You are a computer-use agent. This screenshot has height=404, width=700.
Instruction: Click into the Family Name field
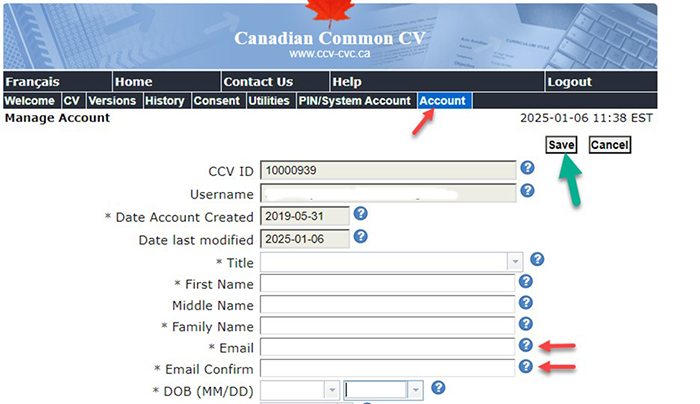click(x=388, y=326)
